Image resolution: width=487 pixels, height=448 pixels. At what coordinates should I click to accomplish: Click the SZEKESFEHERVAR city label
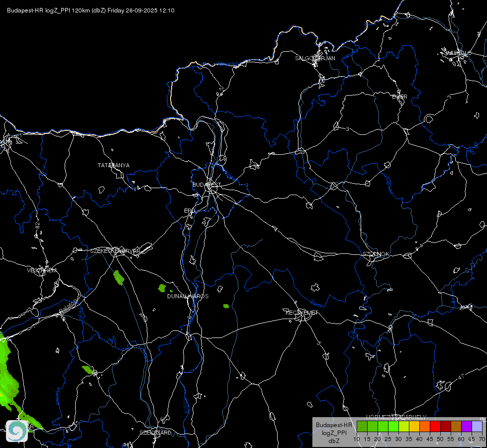pos(115,251)
